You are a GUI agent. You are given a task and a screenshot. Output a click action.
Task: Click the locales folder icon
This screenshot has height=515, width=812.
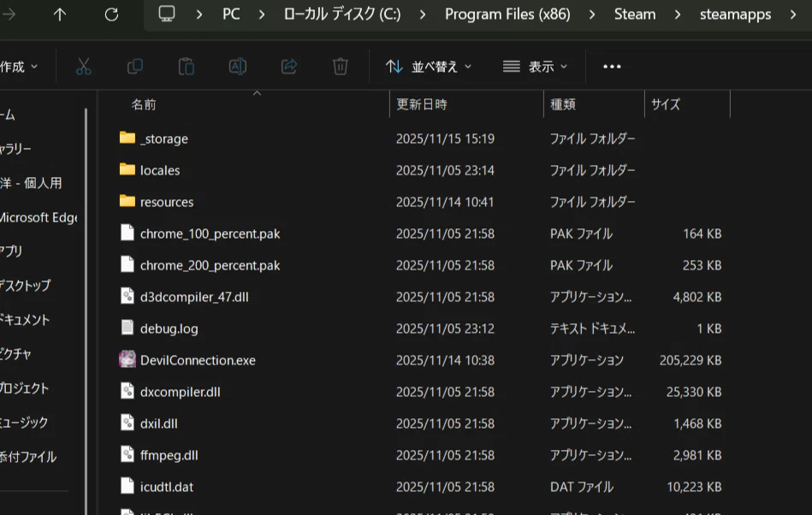[x=127, y=169]
